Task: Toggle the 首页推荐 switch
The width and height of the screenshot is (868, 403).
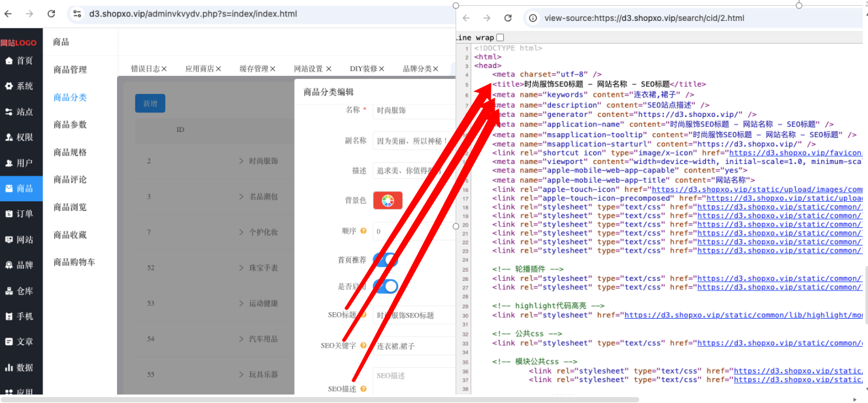Action: click(x=386, y=260)
